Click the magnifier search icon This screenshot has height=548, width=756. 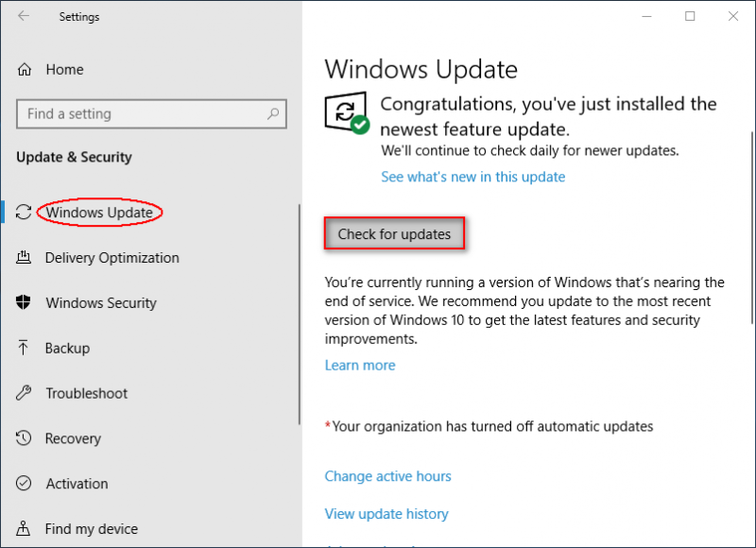point(273,113)
